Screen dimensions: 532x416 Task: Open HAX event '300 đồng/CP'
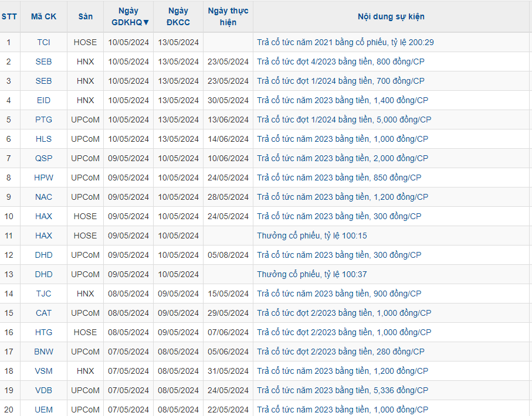[x=339, y=216]
